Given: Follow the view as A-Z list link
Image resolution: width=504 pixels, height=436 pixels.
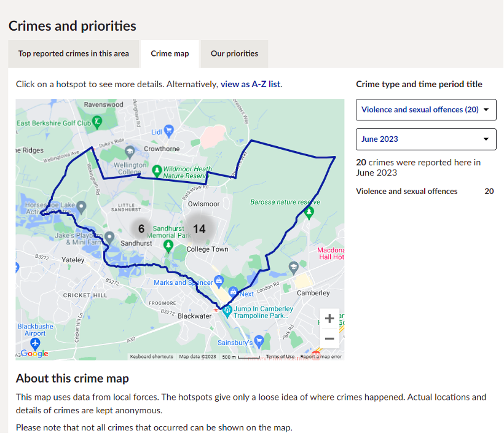Looking at the screenshot, I should (251, 85).
